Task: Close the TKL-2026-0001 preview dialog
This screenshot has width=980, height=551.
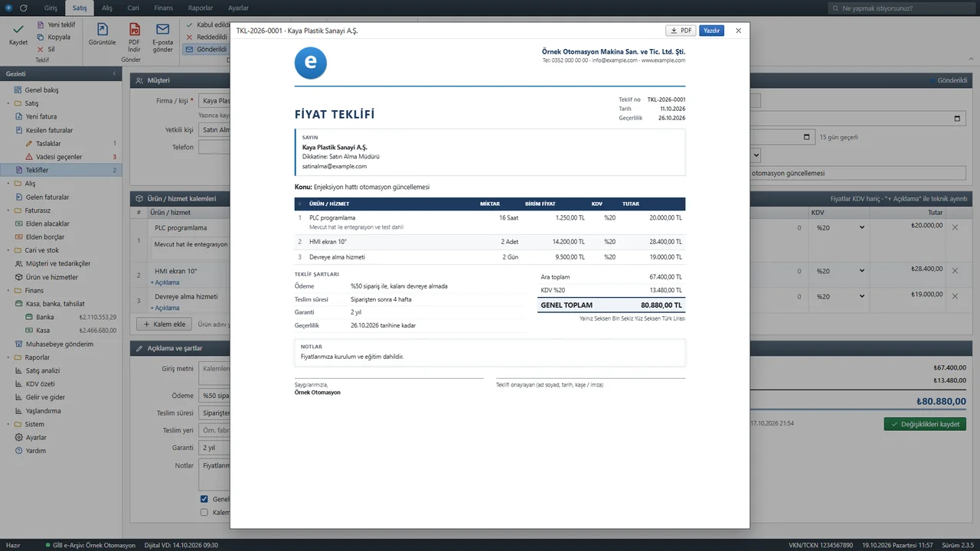Action: tap(738, 31)
